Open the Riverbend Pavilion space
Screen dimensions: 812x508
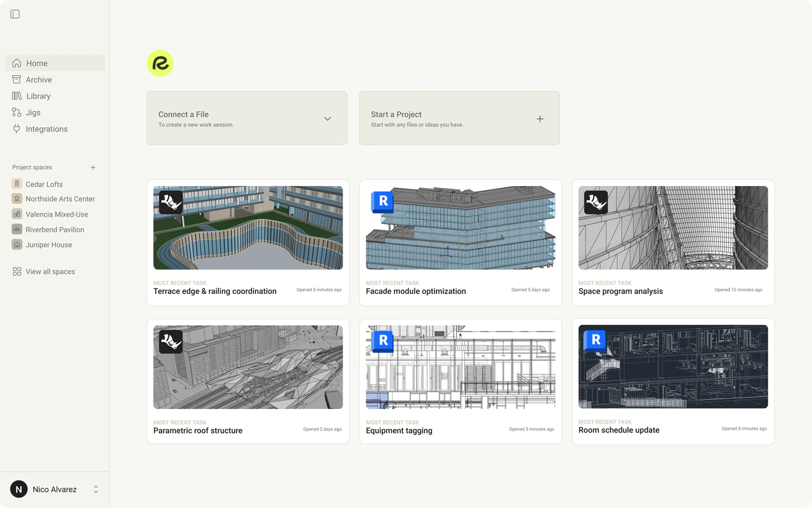(55, 229)
